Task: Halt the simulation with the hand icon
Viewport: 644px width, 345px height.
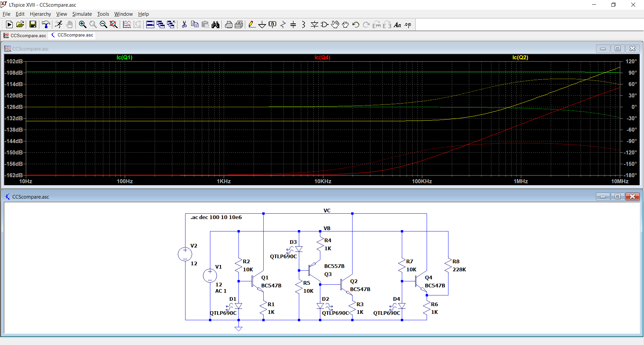Action: pos(69,24)
